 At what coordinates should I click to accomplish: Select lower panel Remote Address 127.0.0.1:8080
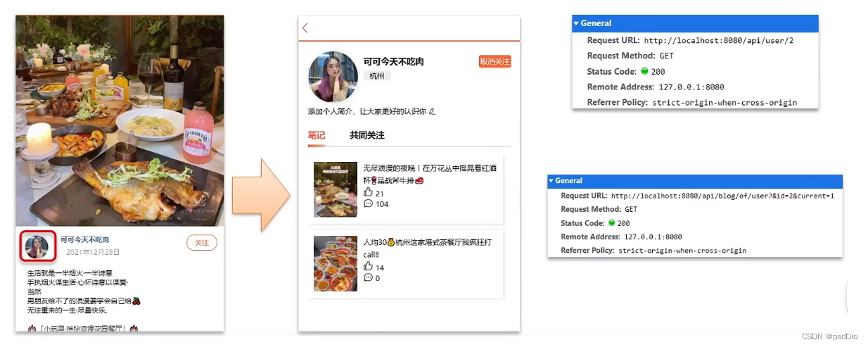click(x=653, y=237)
